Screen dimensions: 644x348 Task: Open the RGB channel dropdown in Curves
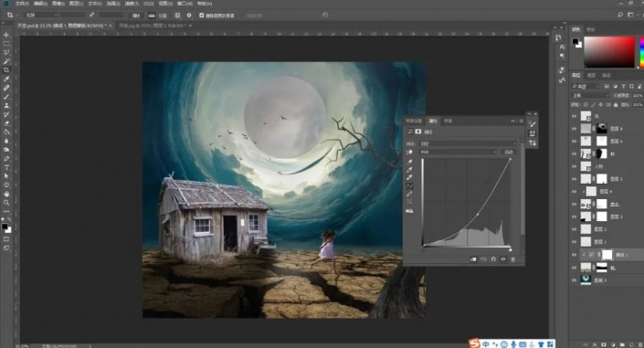tap(458, 152)
